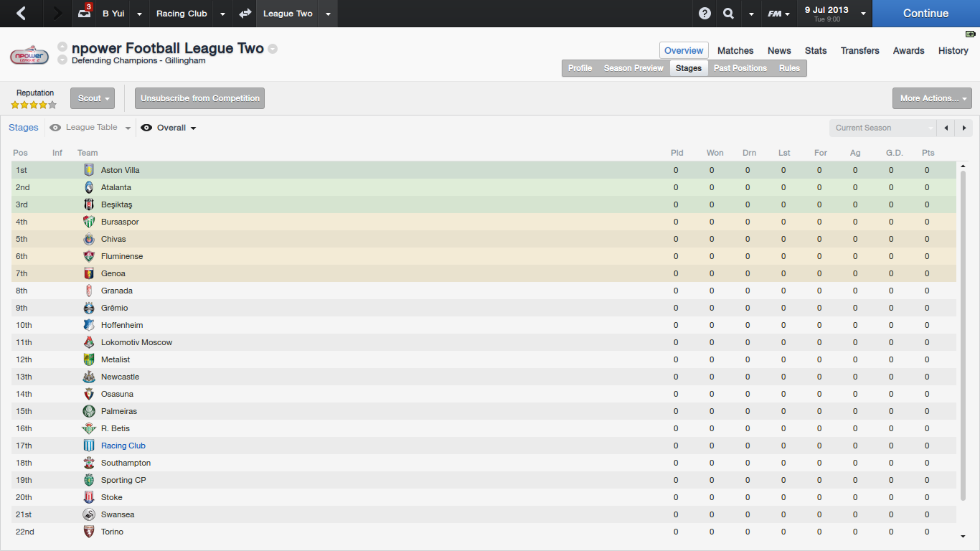Click the reputation star rating
Screen dimensions: 980x551
(x=34, y=105)
